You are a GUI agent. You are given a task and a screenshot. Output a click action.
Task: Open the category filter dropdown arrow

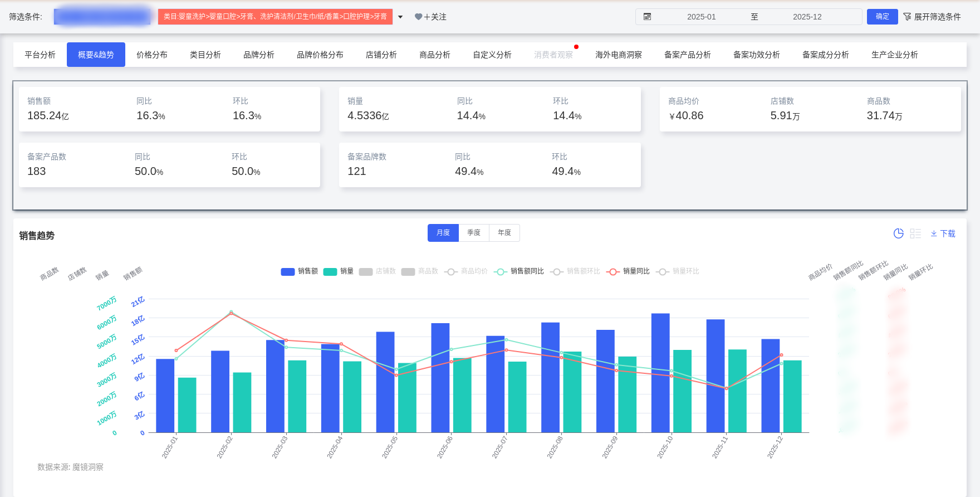point(400,17)
